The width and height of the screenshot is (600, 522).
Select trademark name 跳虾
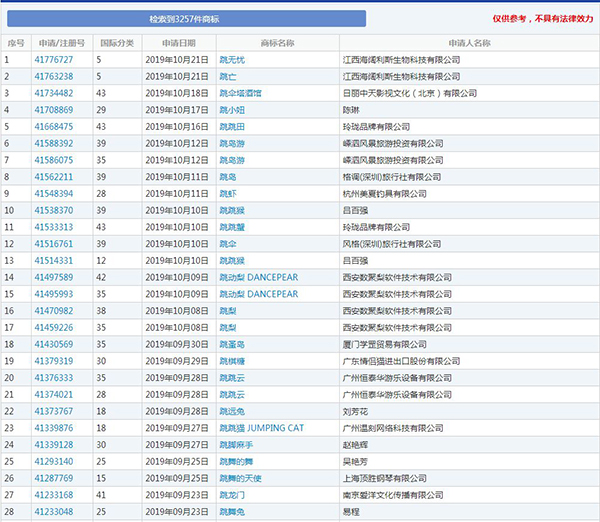[x=228, y=193]
